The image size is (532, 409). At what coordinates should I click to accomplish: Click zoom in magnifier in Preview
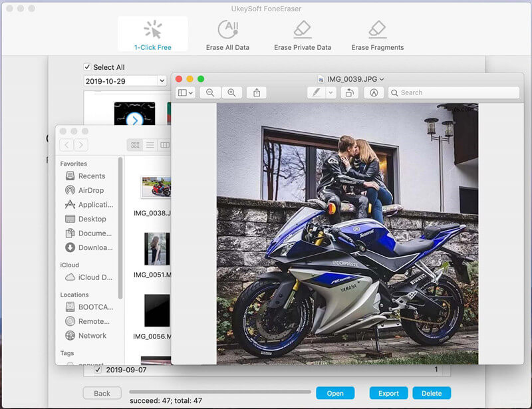coord(231,93)
